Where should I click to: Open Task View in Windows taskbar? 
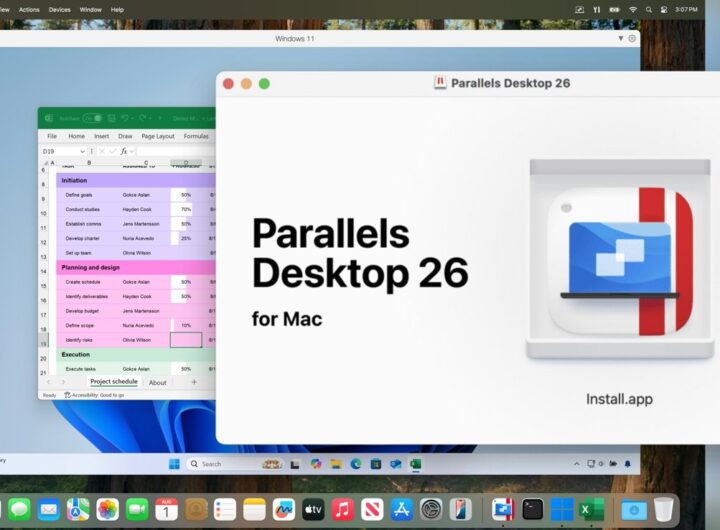295,464
